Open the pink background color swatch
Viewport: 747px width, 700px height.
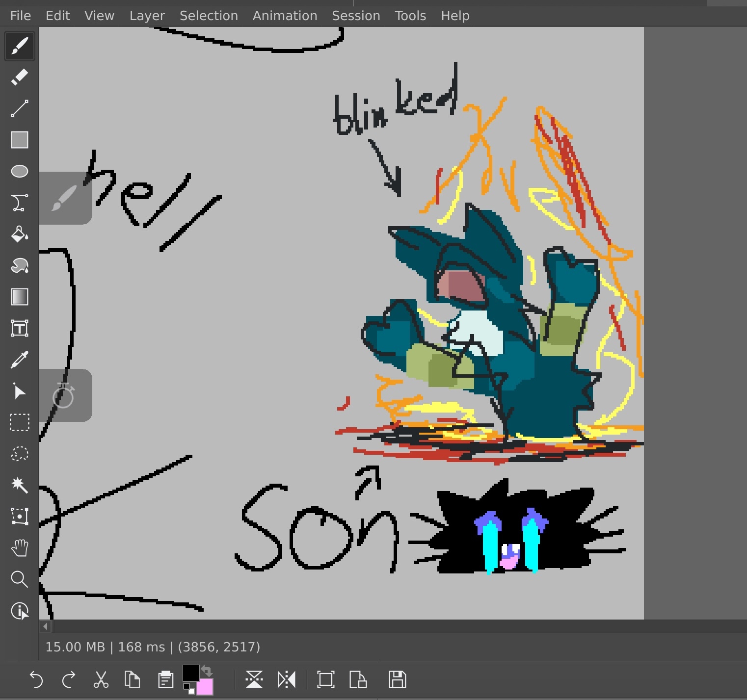206,687
